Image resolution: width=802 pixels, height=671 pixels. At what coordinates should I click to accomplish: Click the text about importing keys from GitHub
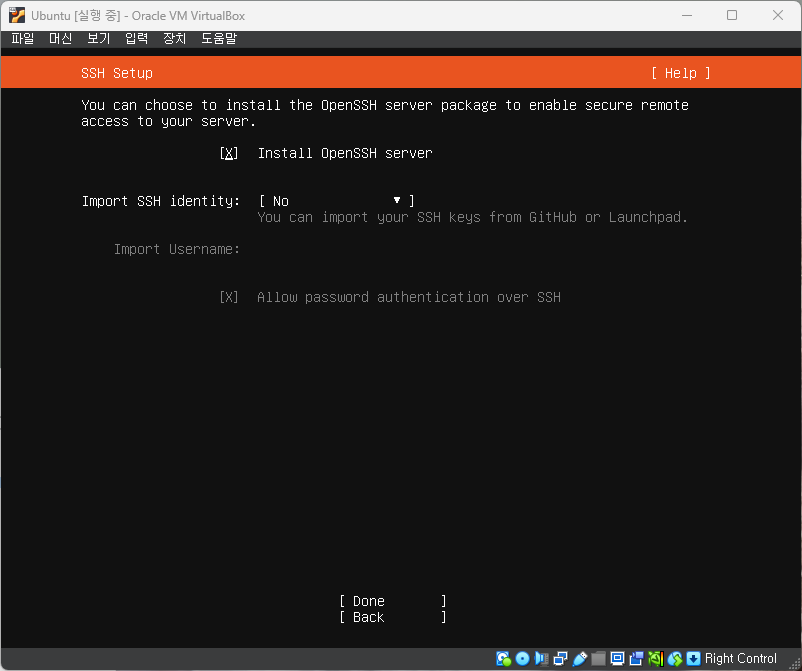pyautogui.click(x=473, y=217)
